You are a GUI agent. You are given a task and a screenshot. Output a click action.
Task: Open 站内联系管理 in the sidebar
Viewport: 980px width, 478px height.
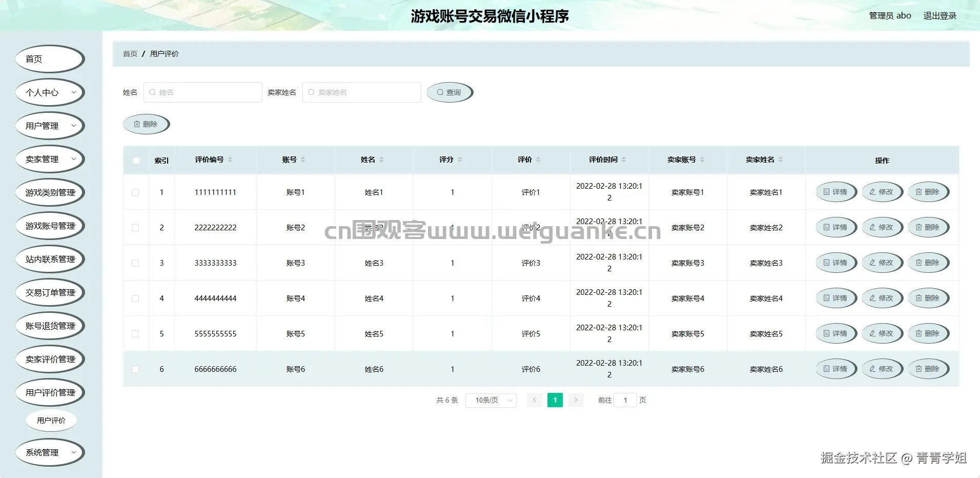50,259
